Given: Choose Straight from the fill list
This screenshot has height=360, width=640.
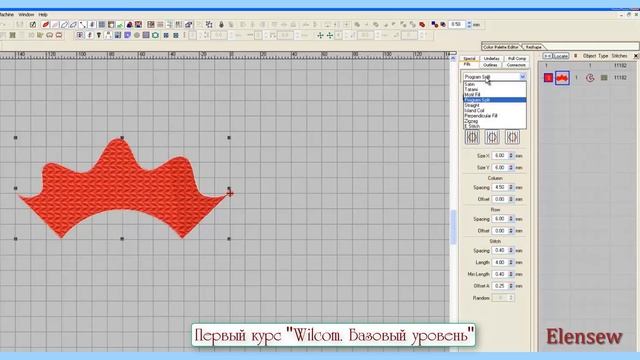Looking at the screenshot, I should 495,105.
